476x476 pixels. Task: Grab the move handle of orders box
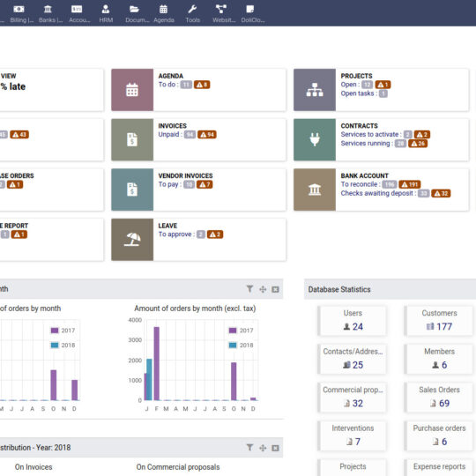click(263, 289)
